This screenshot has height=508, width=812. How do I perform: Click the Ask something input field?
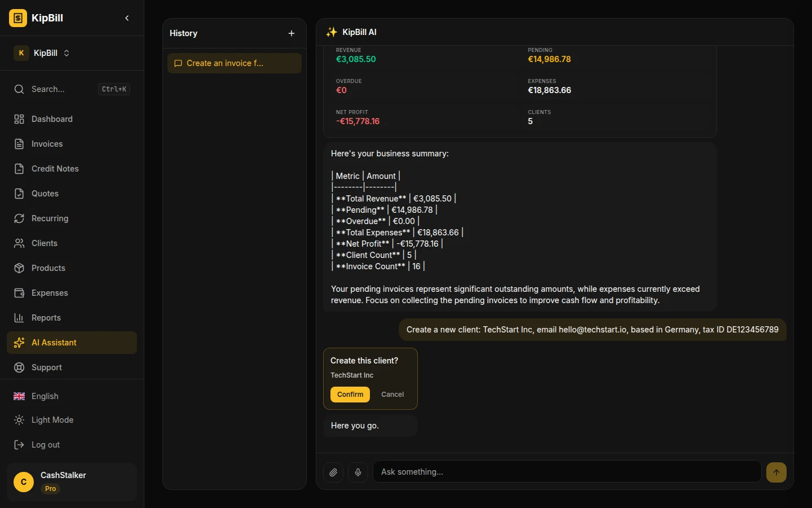[567, 472]
